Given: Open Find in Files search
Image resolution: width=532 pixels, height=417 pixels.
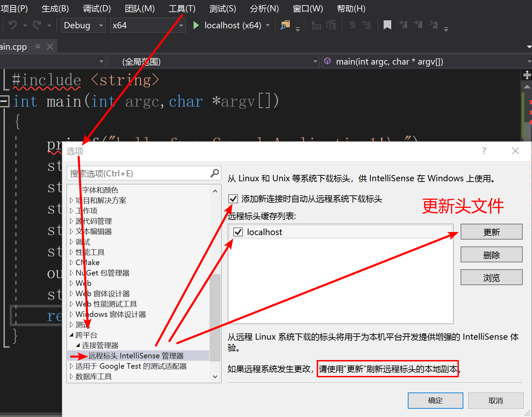Looking at the screenshot, I should [x=284, y=25].
